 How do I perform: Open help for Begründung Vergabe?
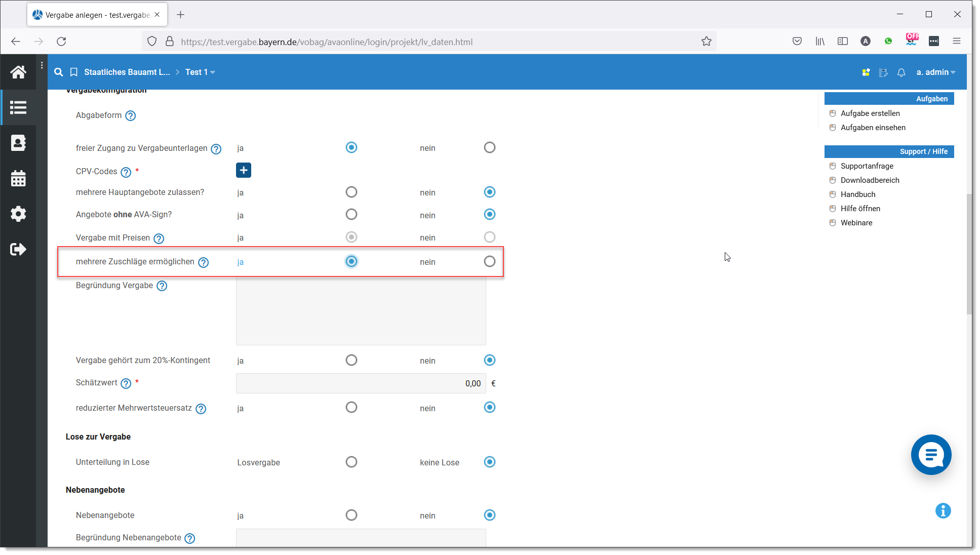point(162,286)
